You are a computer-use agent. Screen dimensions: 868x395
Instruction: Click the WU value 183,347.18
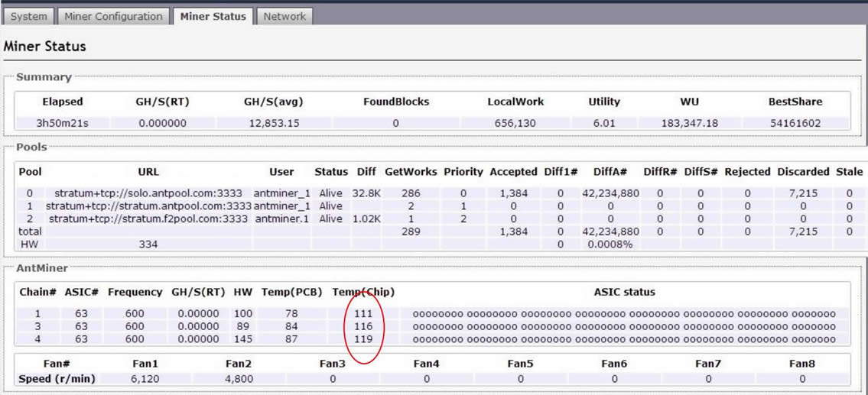pyautogui.click(x=689, y=123)
